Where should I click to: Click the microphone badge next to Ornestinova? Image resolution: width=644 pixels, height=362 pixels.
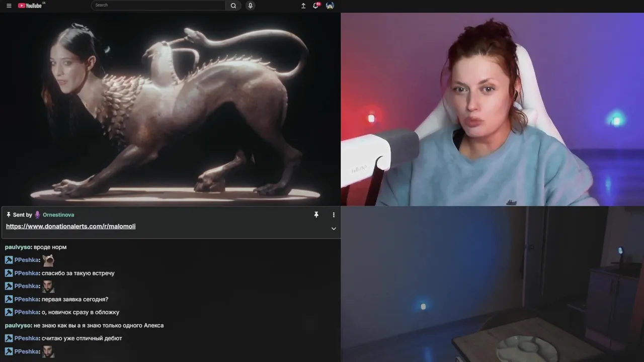37,215
